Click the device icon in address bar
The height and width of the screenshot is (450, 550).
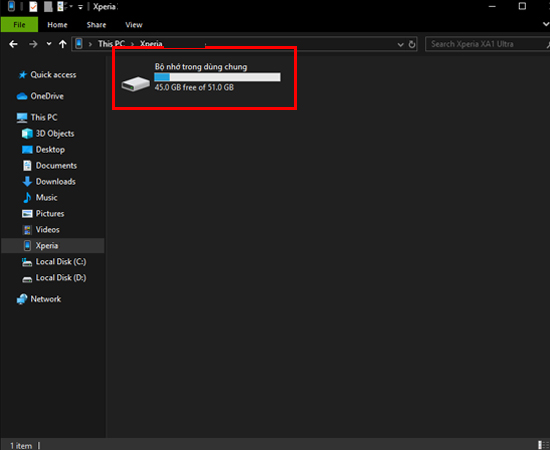(79, 44)
